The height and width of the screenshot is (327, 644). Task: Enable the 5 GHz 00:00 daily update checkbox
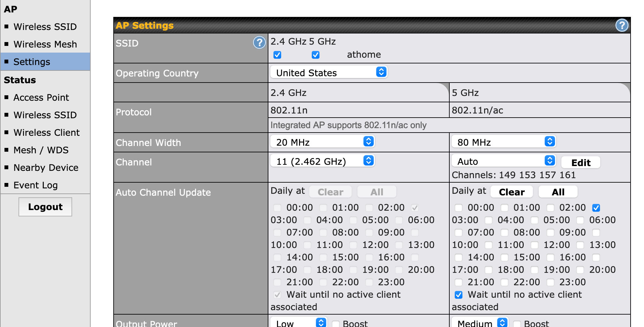coord(459,208)
